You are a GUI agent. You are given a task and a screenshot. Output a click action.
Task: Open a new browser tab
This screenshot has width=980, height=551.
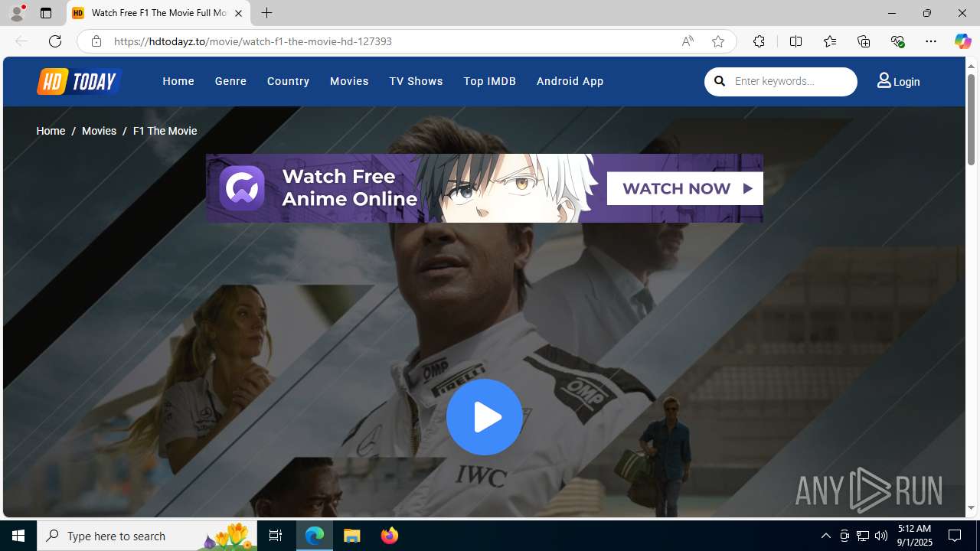[266, 13]
